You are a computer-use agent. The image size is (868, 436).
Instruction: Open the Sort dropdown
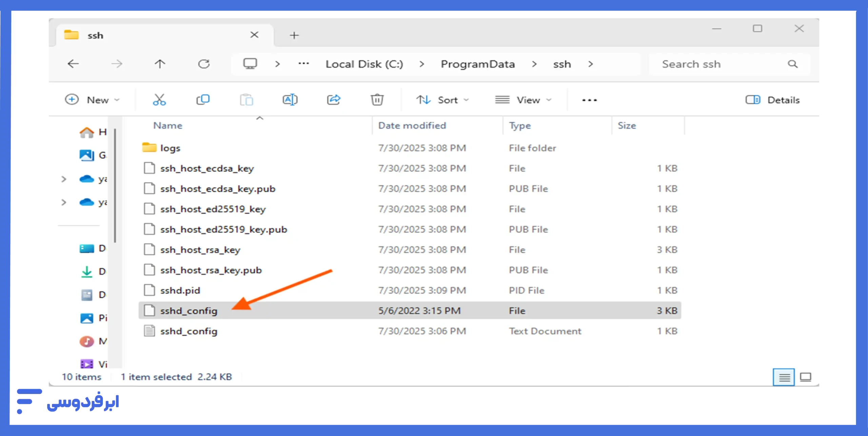pyautogui.click(x=442, y=100)
